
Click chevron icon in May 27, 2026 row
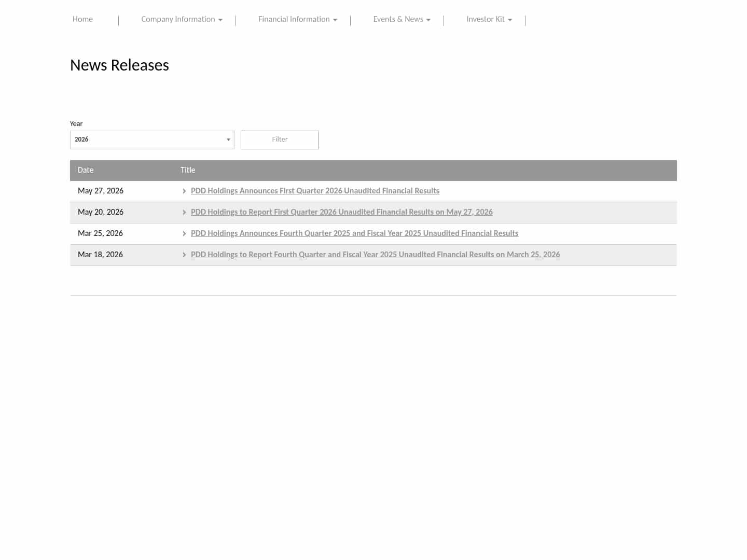pyautogui.click(x=184, y=191)
